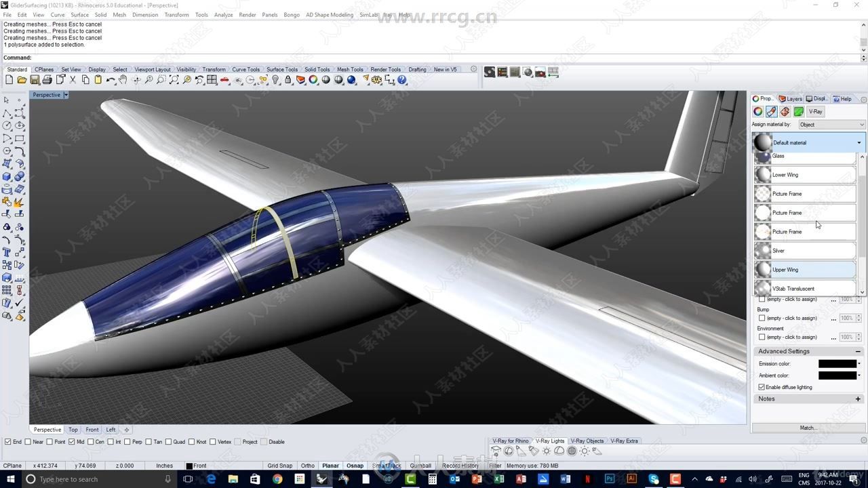Image resolution: width=868 pixels, height=488 pixels.
Task: Click the Command input field
Action: click(448, 58)
